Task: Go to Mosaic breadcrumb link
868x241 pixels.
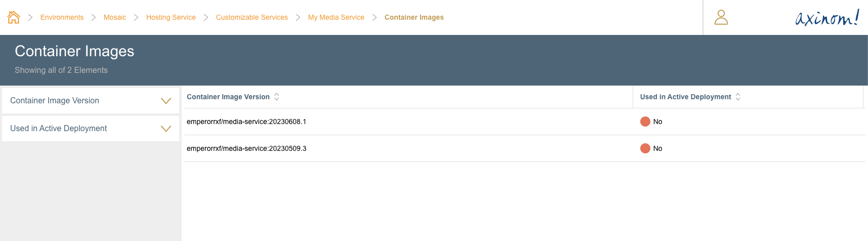Action: (x=115, y=17)
